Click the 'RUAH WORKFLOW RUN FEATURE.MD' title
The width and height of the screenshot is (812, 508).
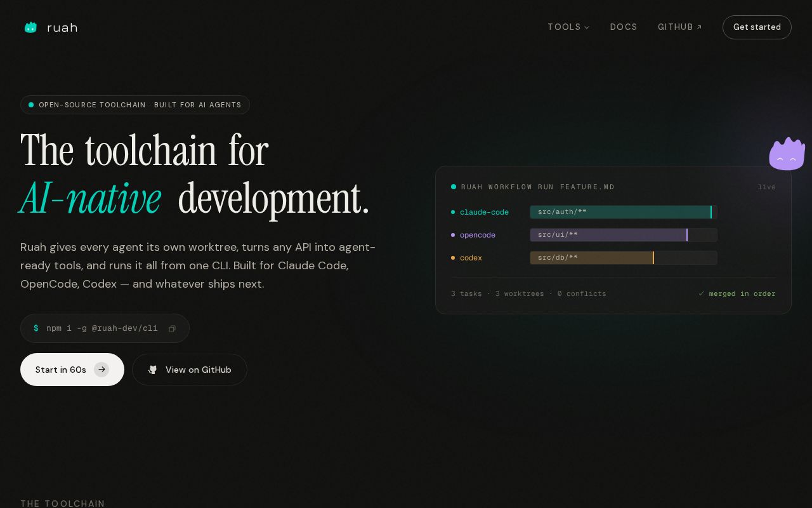click(x=538, y=187)
